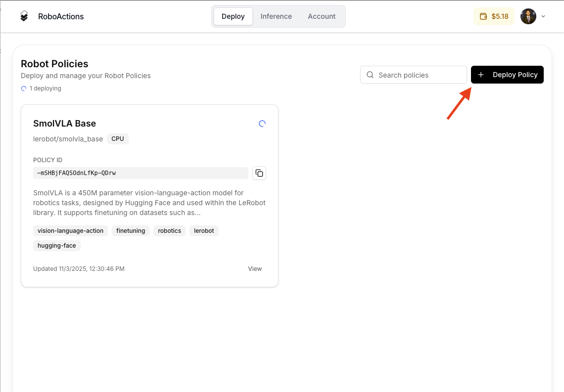Switch to the Inference tab
Image resolution: width=564 pixels, height=392 pixels.
[276, 16]
